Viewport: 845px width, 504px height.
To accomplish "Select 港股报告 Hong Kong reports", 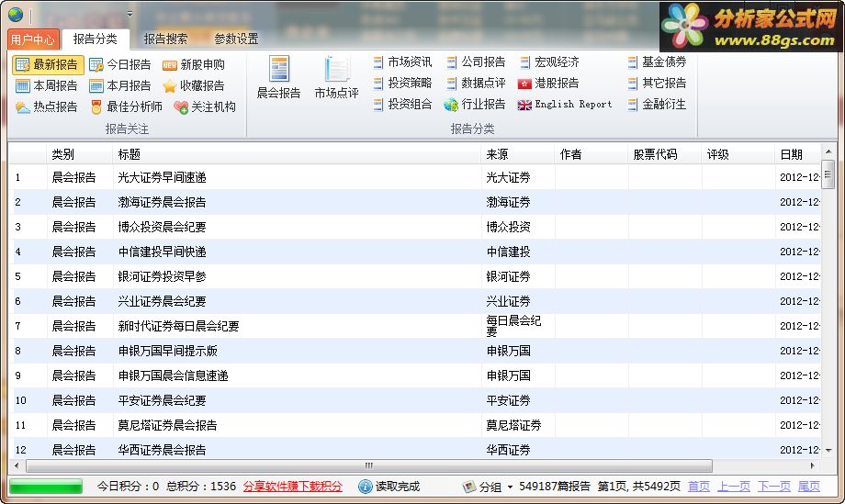I will pyautogui.click(x=548, y=83).
